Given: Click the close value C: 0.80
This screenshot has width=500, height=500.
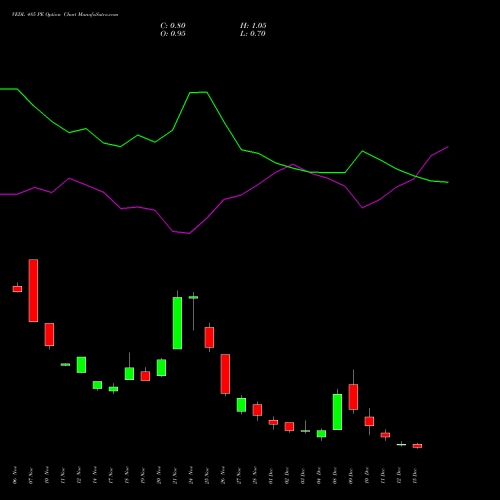Looking at the screenshot, I should (x=173, y=26).
